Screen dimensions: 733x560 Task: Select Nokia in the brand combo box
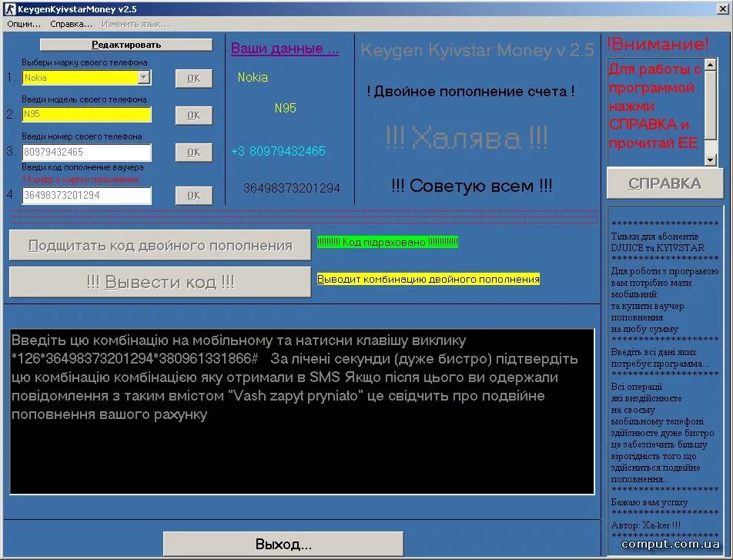click(x=77, y=77)
